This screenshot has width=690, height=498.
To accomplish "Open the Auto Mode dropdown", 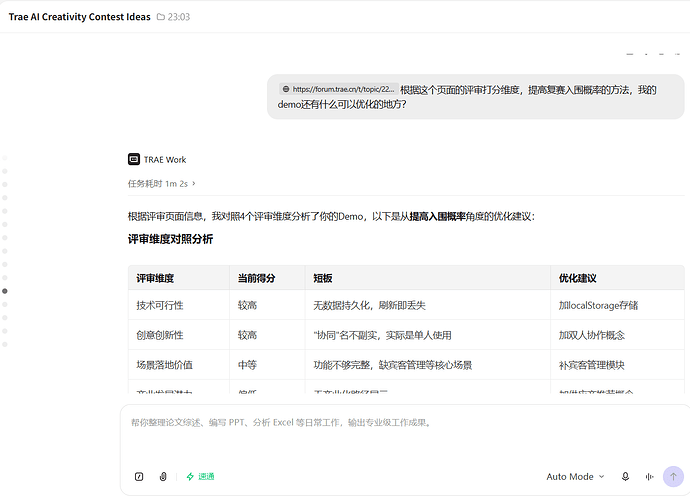I will point(575,476).
